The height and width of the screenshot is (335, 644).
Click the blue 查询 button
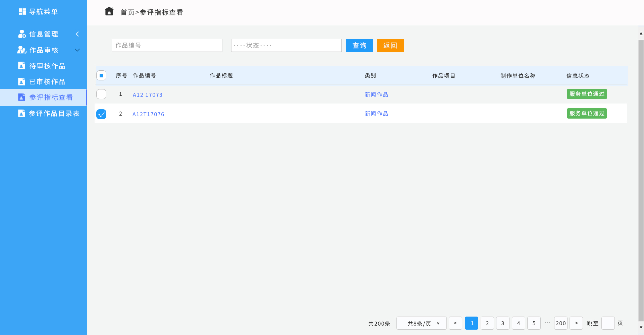359,45
